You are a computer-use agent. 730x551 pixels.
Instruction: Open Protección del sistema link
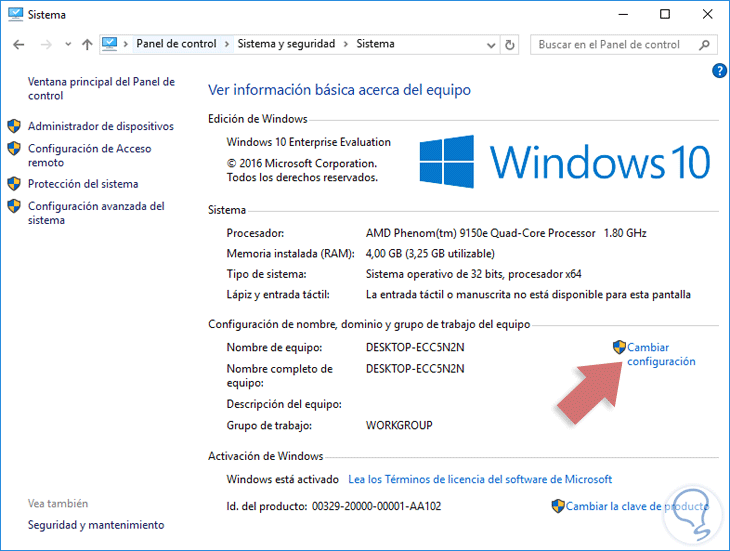83,184
